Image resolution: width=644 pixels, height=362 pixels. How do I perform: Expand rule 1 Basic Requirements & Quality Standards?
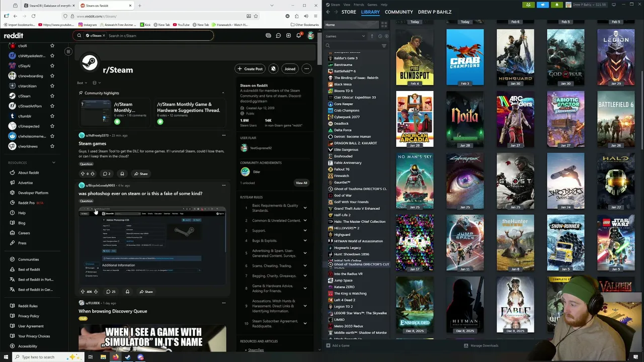pyautogui.click(x=305, y=208)
